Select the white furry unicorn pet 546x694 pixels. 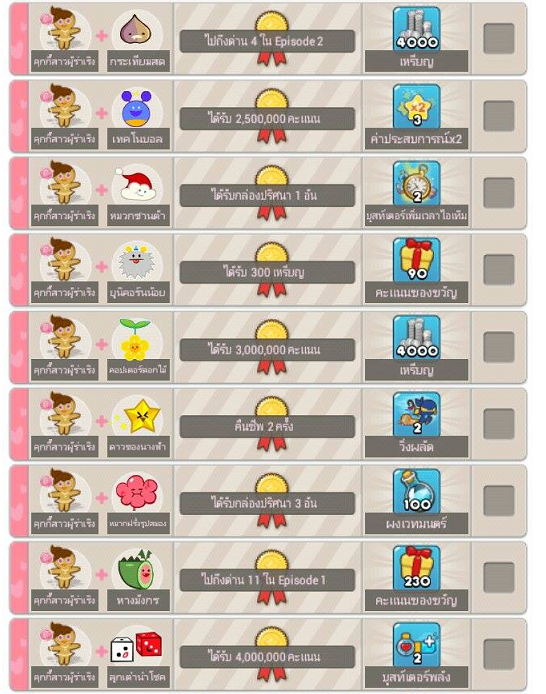click(136, 262)
